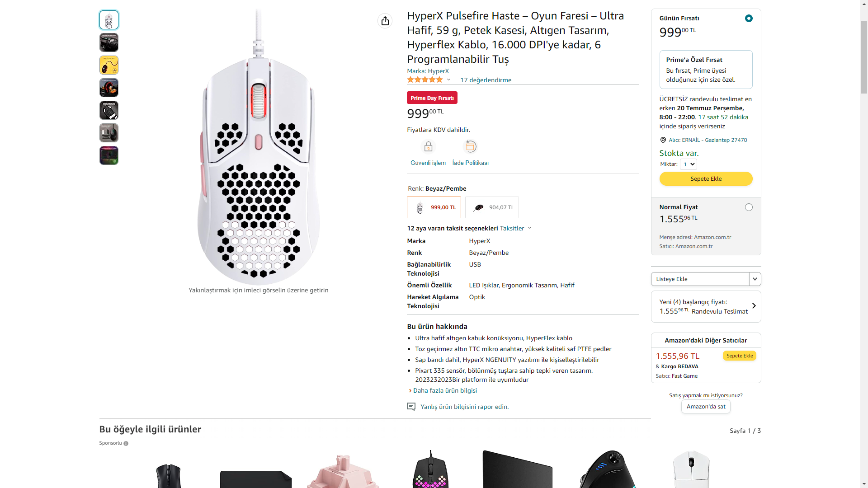This screenshot has height=488, width=868.
Task: Select the Günün Fırsatı radio option
Action: tap(749, 19)
